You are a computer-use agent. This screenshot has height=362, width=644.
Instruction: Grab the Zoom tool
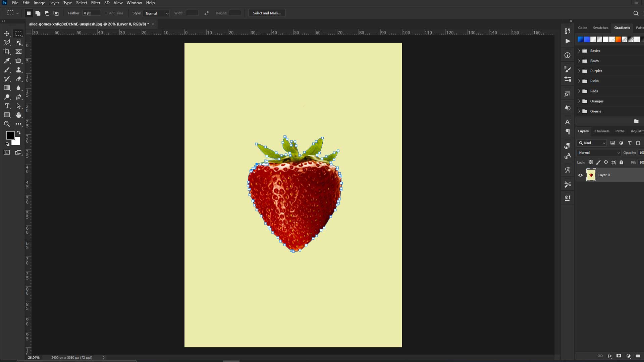coord(7,124)
